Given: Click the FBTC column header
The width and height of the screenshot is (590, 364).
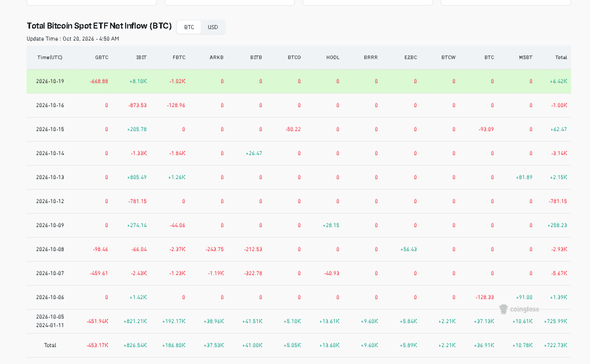Looking at the screenshot, I should click(179, 57).
